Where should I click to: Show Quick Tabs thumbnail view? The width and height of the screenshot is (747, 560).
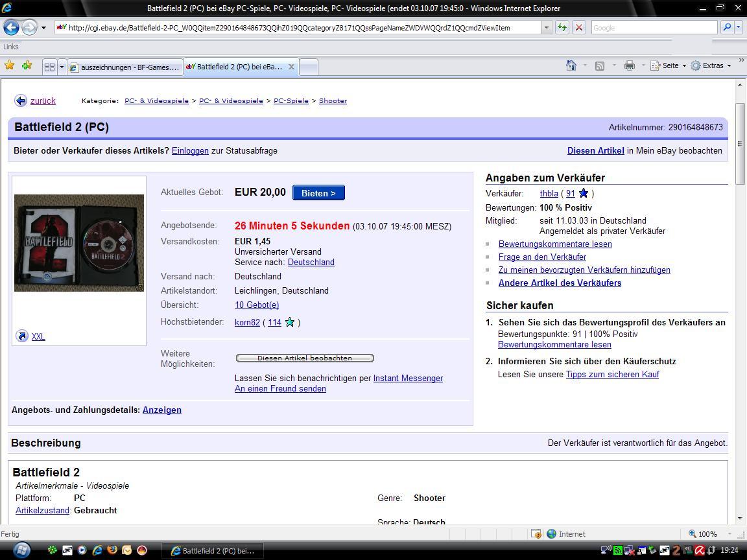tap(49, 67)
